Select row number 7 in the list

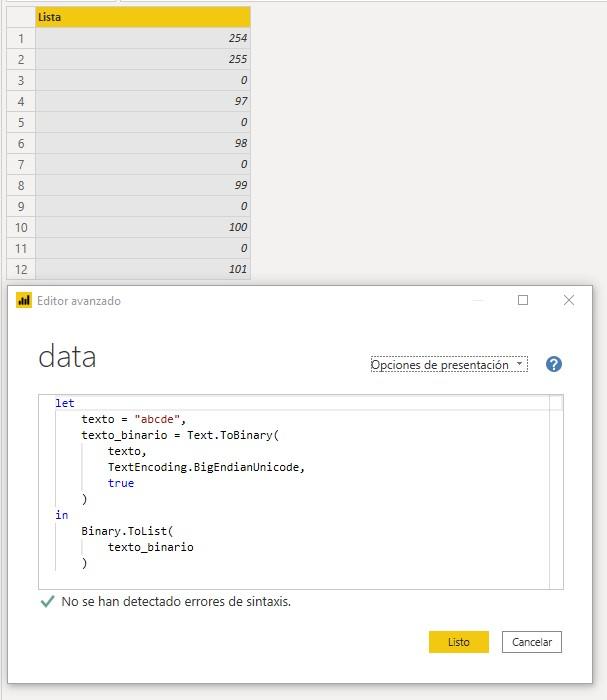click(21, 164)
